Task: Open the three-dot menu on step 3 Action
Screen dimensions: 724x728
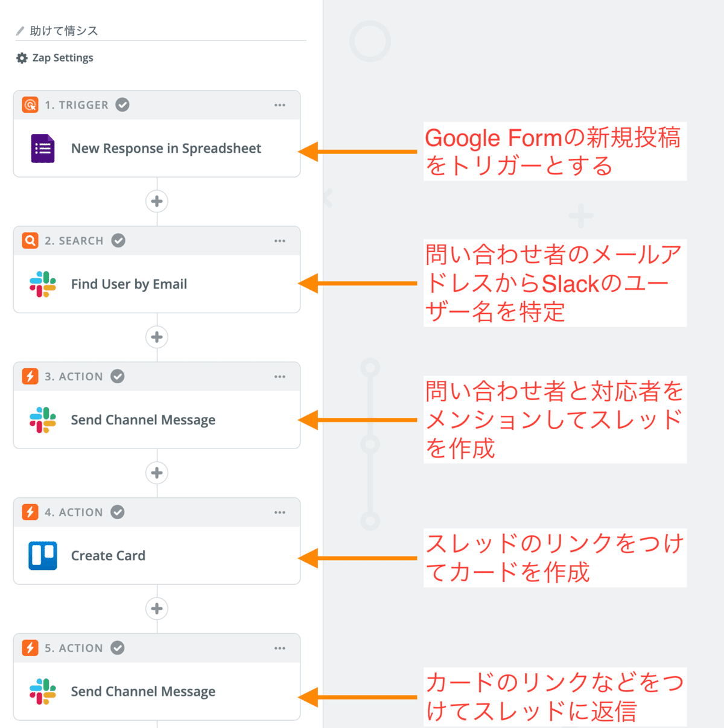Action: point(279,377)
